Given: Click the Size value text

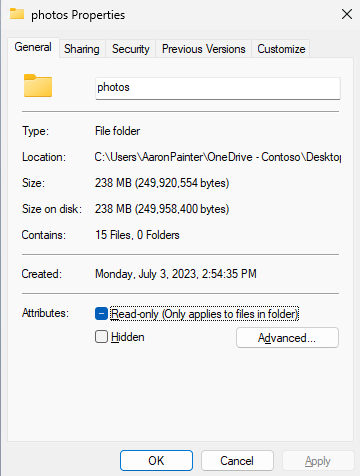Looking at the screenshot, I should (x=162, y=183).
